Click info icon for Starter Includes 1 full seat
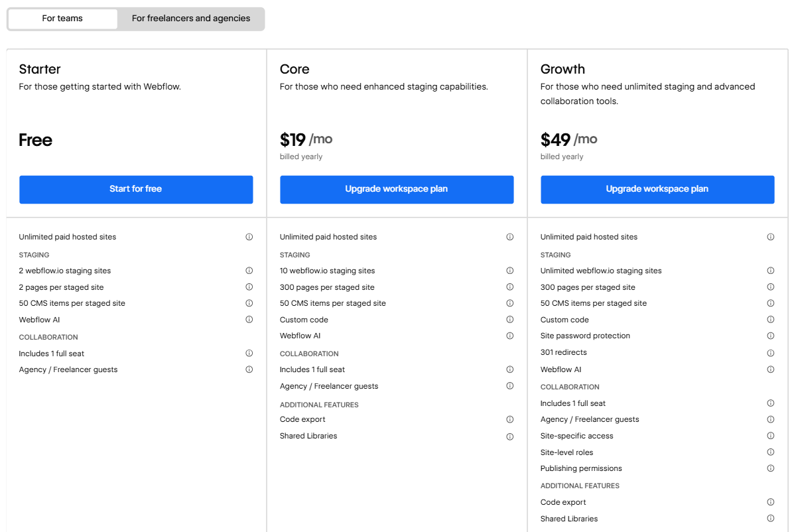Viewport: 790px width, 532px height. coord(249,354)
